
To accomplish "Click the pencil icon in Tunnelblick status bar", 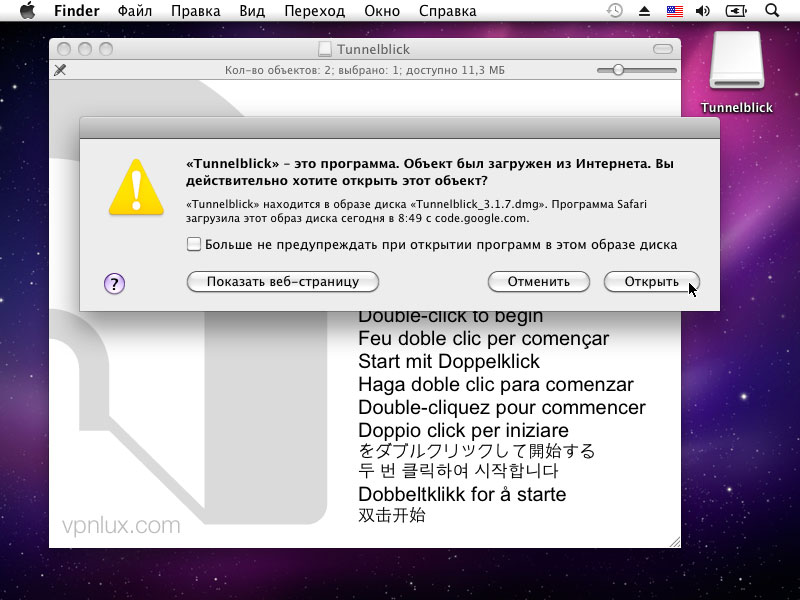I will coord(60,70).
